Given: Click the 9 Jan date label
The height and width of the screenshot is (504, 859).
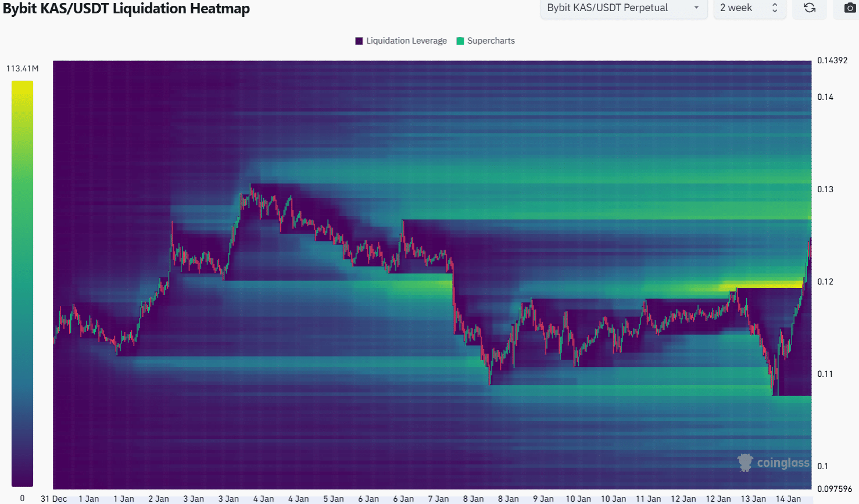Looking at the screenshot, I should click(543, 499).
